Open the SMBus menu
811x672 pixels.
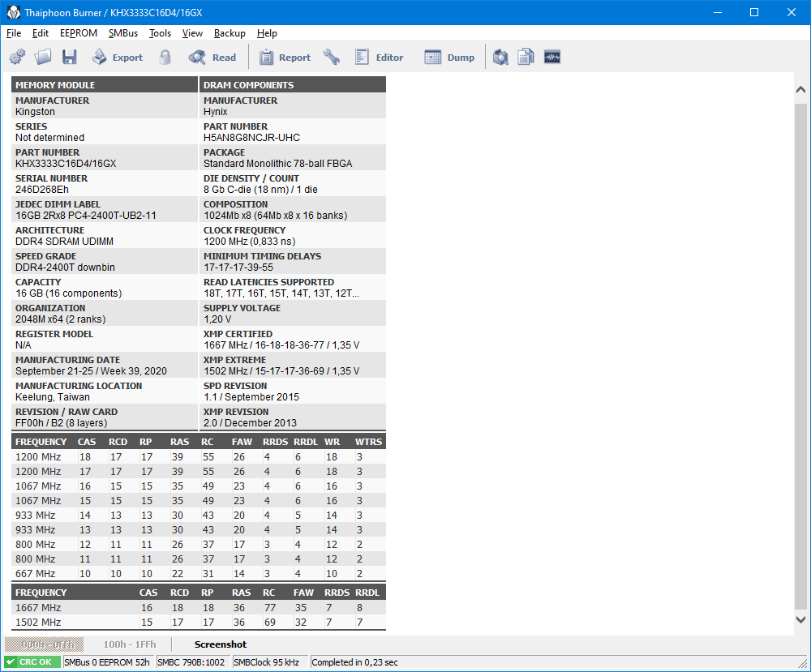tap(123, 33)
